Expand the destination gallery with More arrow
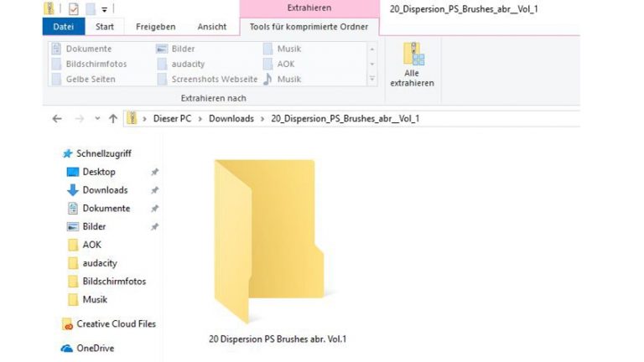 (372, 79)
